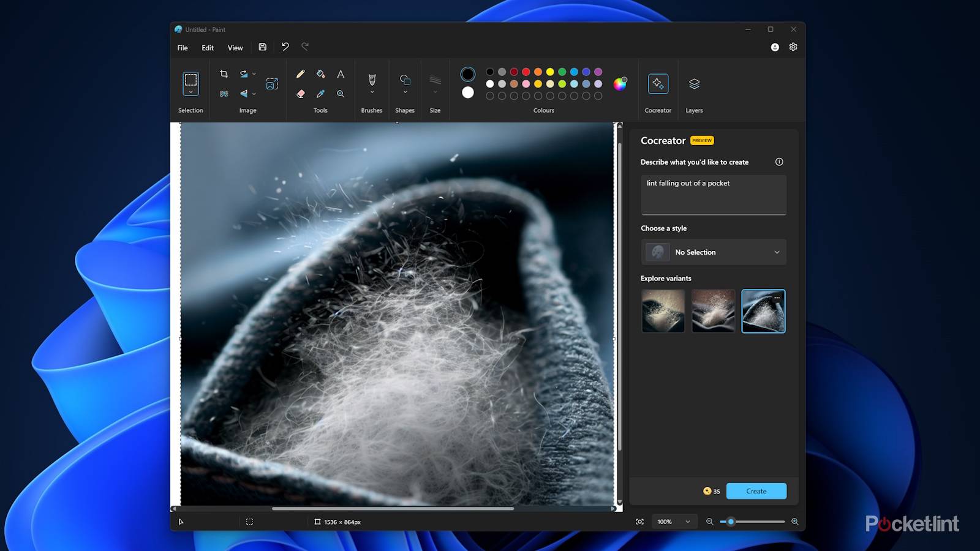Pick the red colour swatch
The image size is (980, 551).
tap(526, 72)
